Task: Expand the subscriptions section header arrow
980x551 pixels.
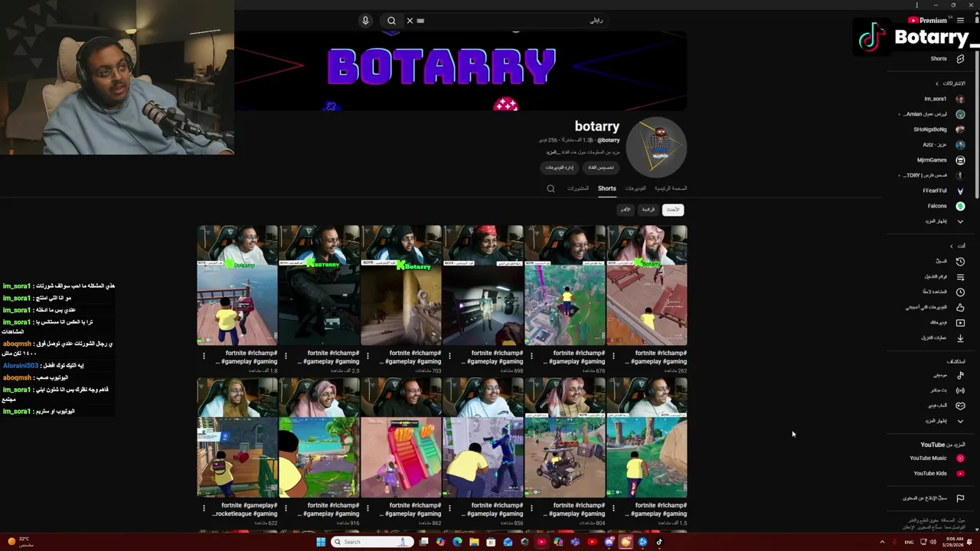Action: point(936,83)
